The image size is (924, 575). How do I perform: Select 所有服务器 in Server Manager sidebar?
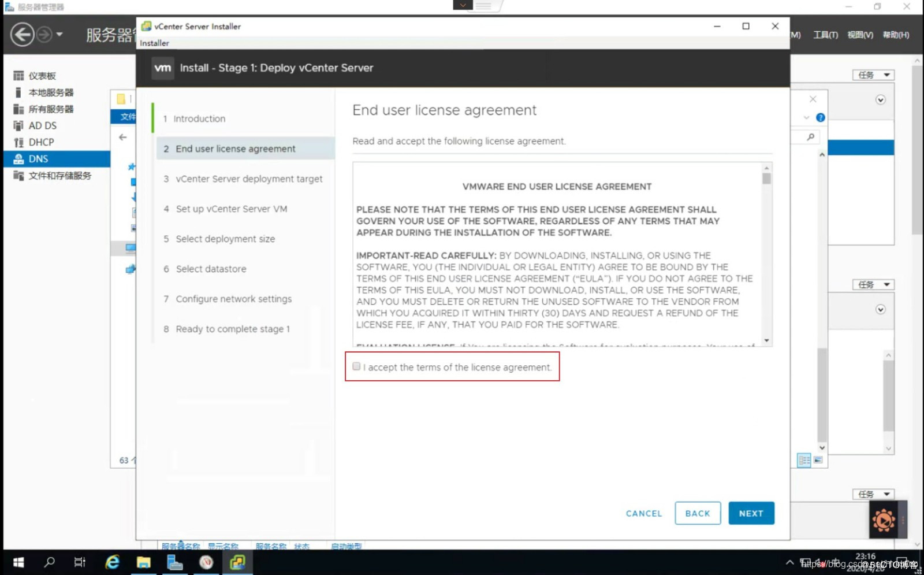51,109
